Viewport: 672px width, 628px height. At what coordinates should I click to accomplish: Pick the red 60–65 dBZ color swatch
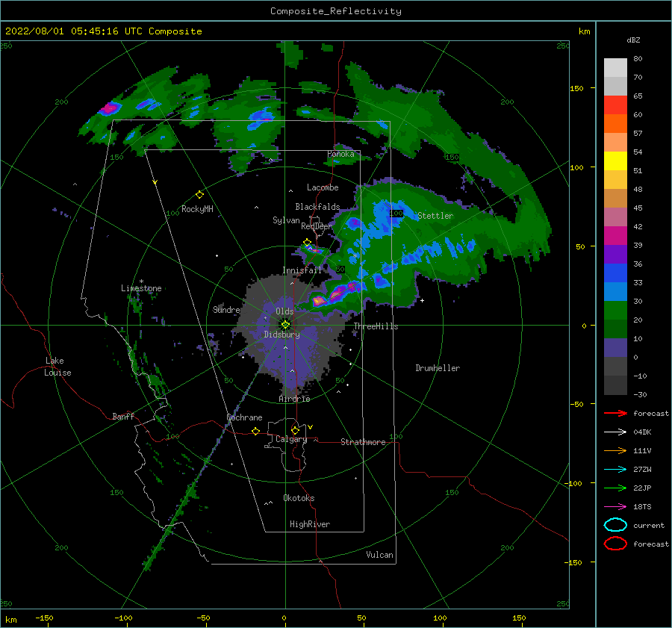(x=615, y=105)
